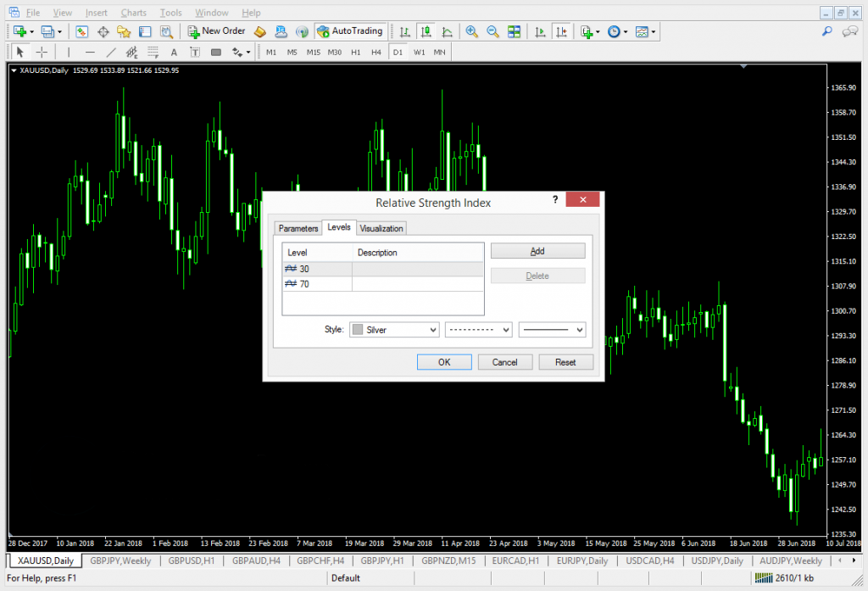The width and height of the screenshot is (868, 591).
Task: Draw a vertical line tool
Action: point(69,52)
